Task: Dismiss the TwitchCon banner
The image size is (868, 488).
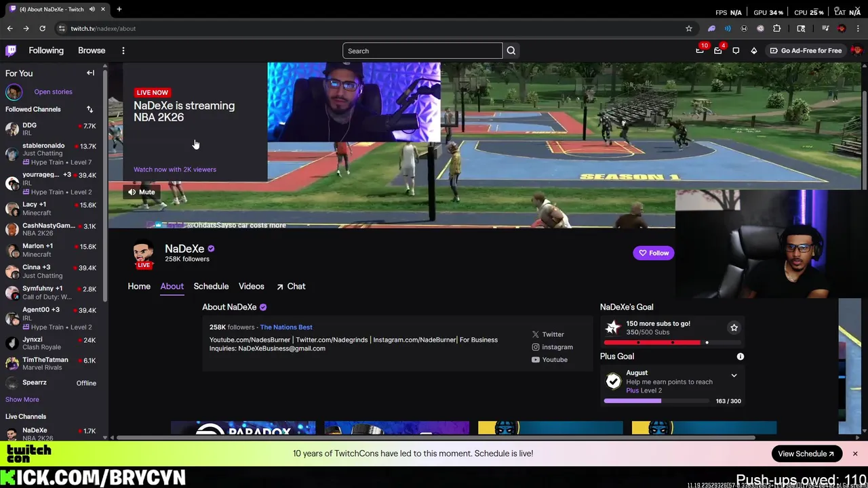Action: coord(855,453)
